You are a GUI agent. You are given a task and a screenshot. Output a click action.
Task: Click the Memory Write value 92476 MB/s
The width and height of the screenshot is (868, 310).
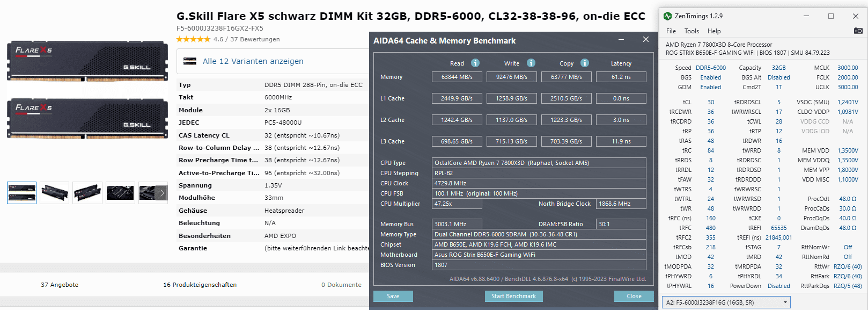tap(512, 77)
